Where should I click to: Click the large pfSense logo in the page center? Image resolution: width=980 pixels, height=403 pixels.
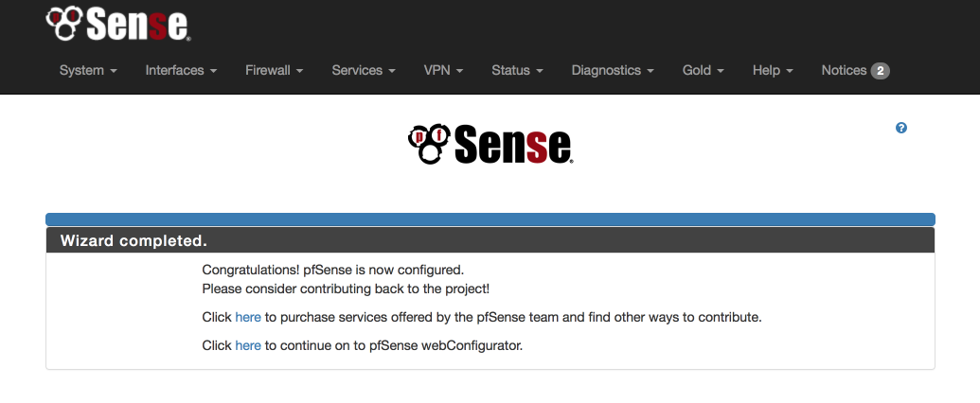click(490, 144)
